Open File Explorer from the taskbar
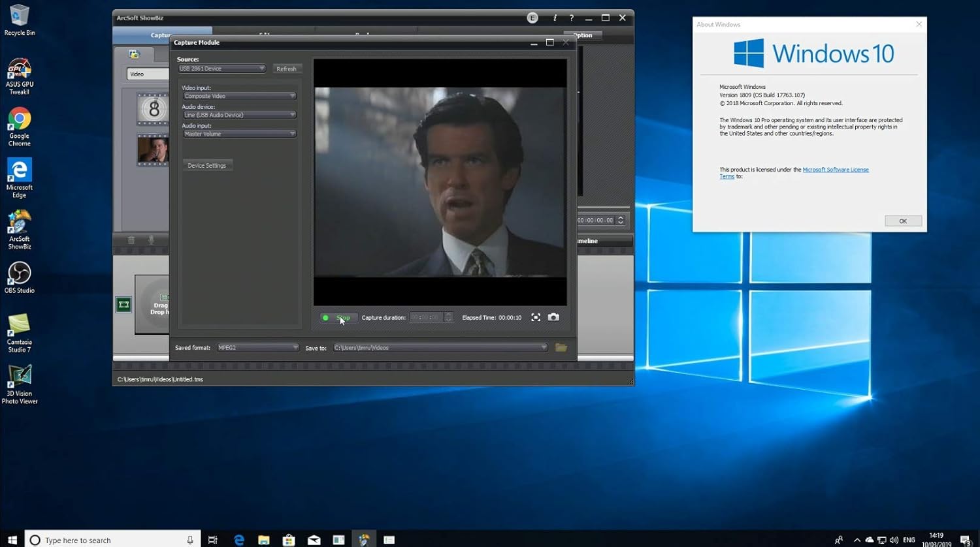980x547 pixels. pyautogui.click(x=264, y=540)
